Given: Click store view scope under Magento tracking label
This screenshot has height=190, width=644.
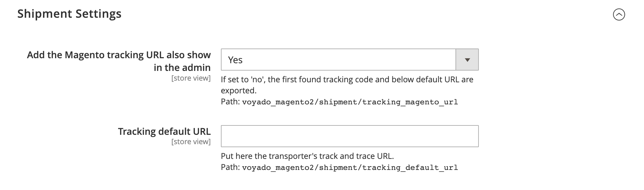Looking at the screenshot, I should click(191, 78).
